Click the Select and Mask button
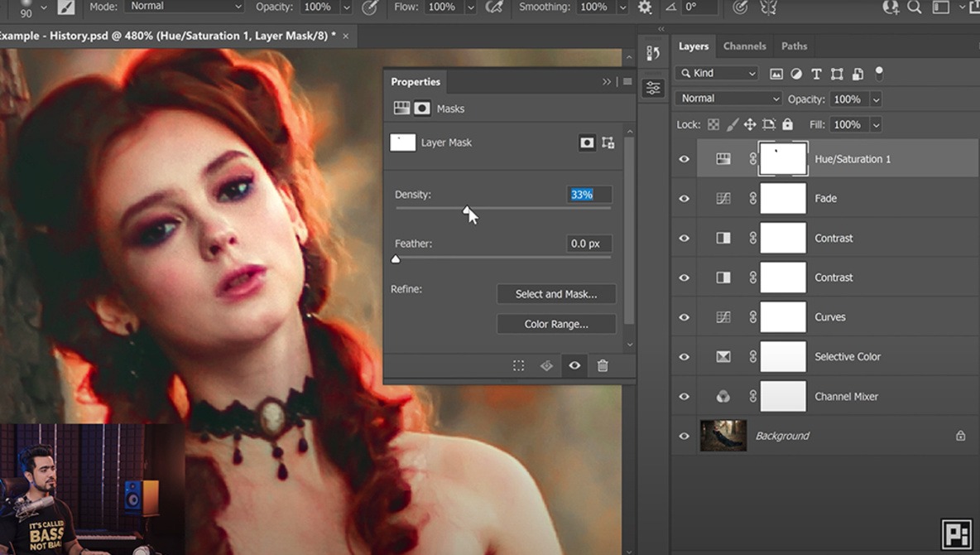 556,294
